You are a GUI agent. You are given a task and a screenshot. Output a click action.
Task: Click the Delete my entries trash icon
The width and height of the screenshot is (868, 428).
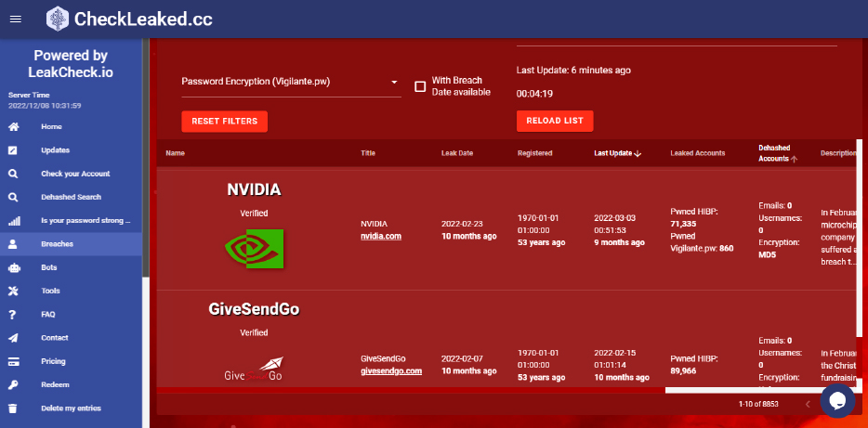click(x=13, y=409)
